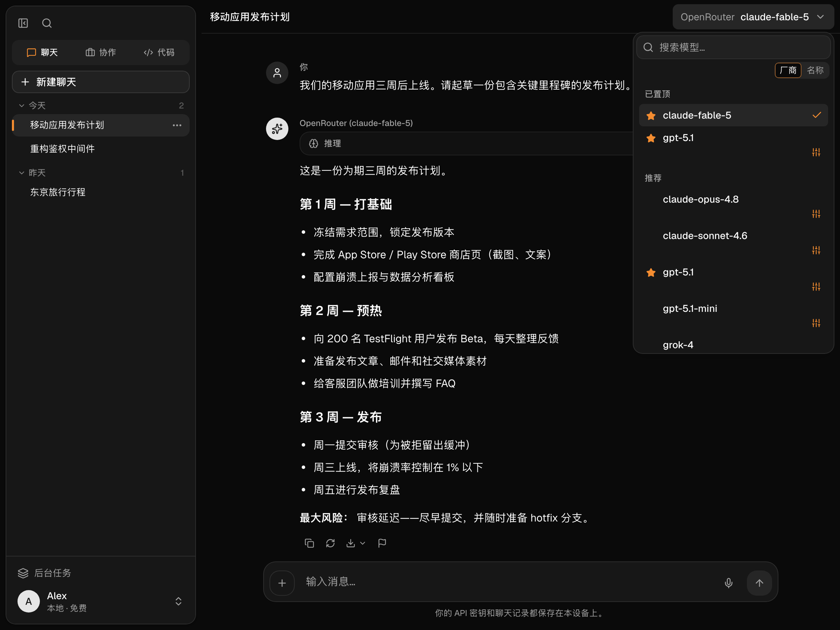Viewport: 840px width, 630px height.
Task: Expand the Alex account switcher
Action: coord(178,601)
